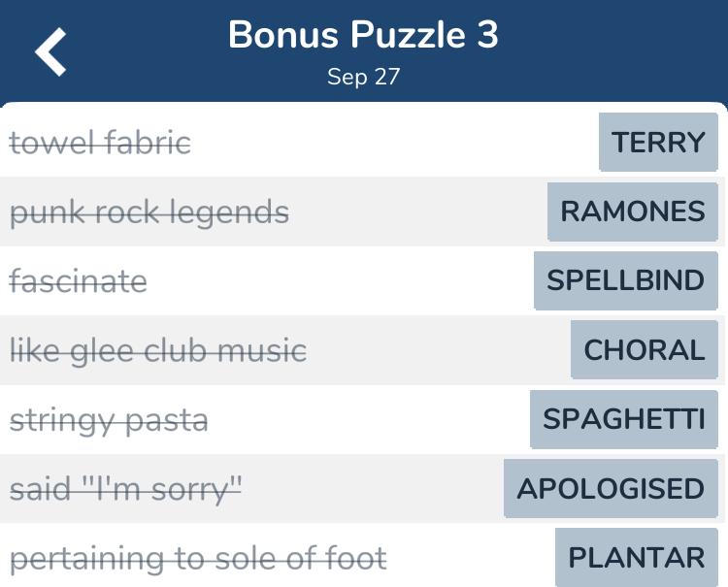Viewport: 728px width, 587px height.
Task: Click the word 'foot' in the last clue
Action: [x=355, y=559]
